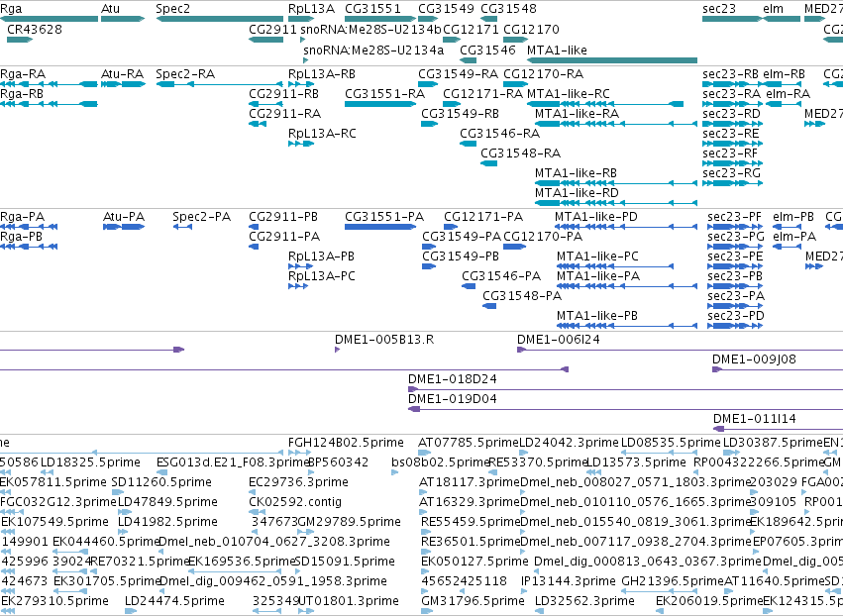Viewport: 843px width, 616px height.
Task: Open the CG31548-PA protein label
Action: coord(522,296)
